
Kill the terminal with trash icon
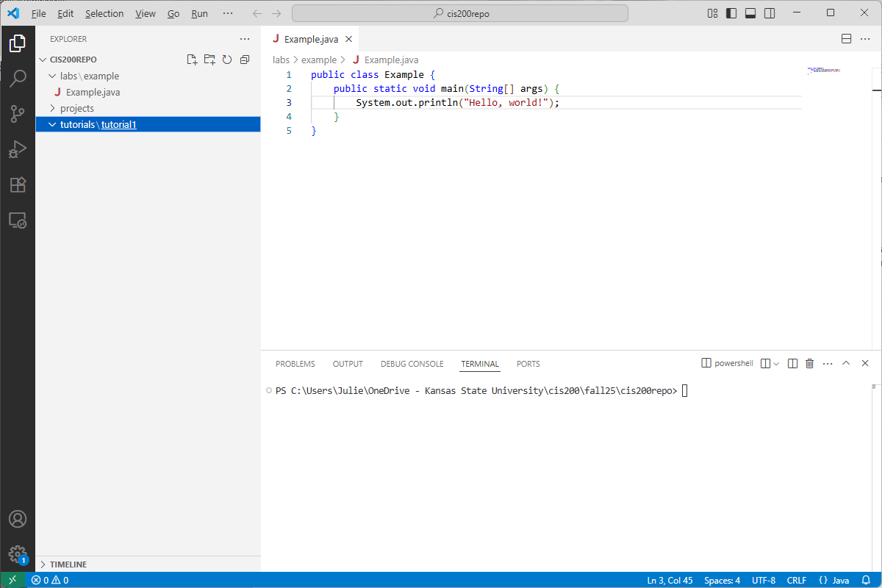coord(810,363)
